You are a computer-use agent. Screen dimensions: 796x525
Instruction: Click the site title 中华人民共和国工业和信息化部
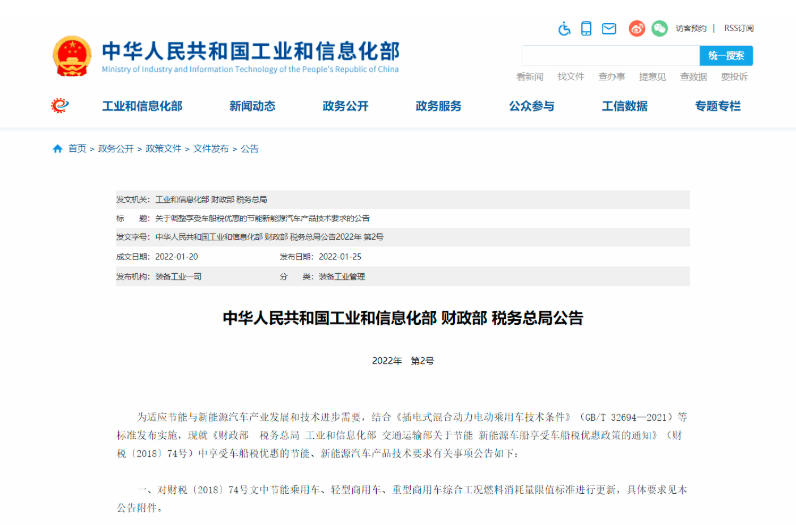[x=251, y=51]
